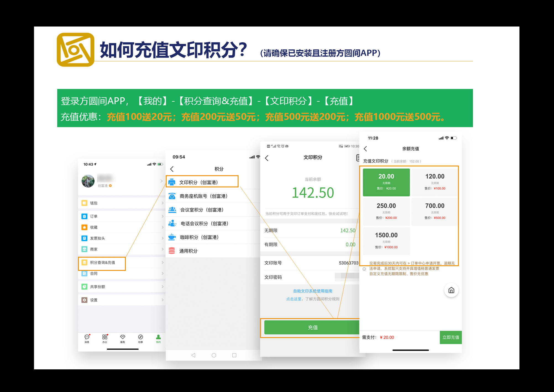Open 共享份额 row chevron

162,287
